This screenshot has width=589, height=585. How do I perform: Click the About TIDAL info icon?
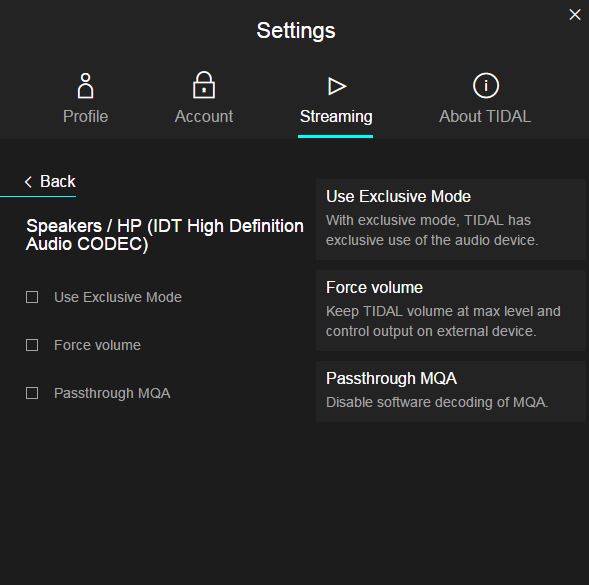click(486, 85)
